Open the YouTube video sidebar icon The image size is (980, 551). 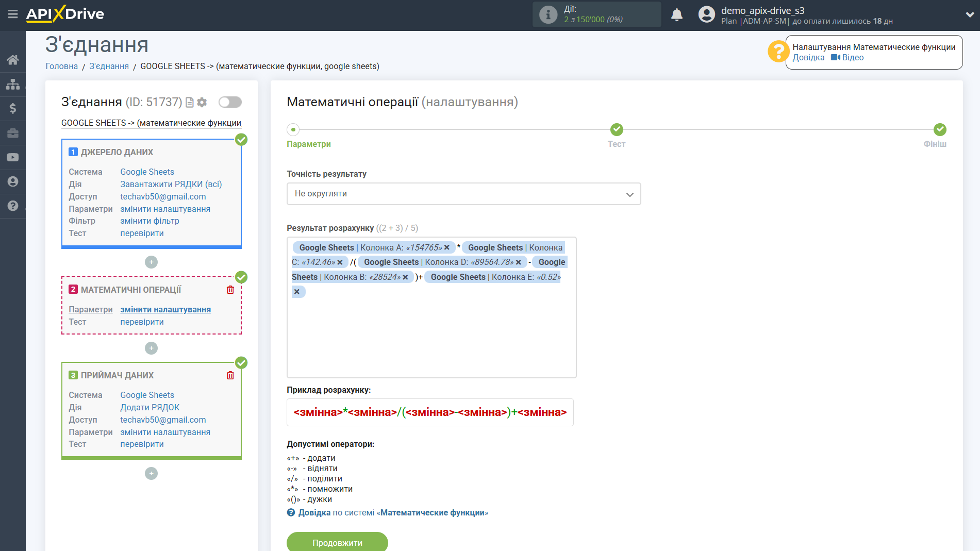(13, 157)
